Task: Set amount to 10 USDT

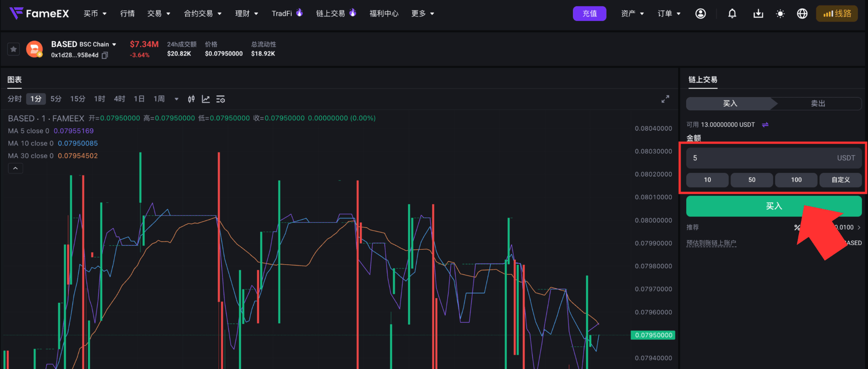Action: click(x=707, y=180)
